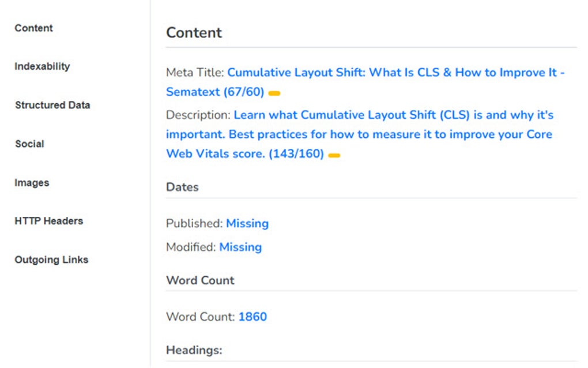Show the HTTP Headers section
This screenshot has width=588, height=368.
(48, 221)
